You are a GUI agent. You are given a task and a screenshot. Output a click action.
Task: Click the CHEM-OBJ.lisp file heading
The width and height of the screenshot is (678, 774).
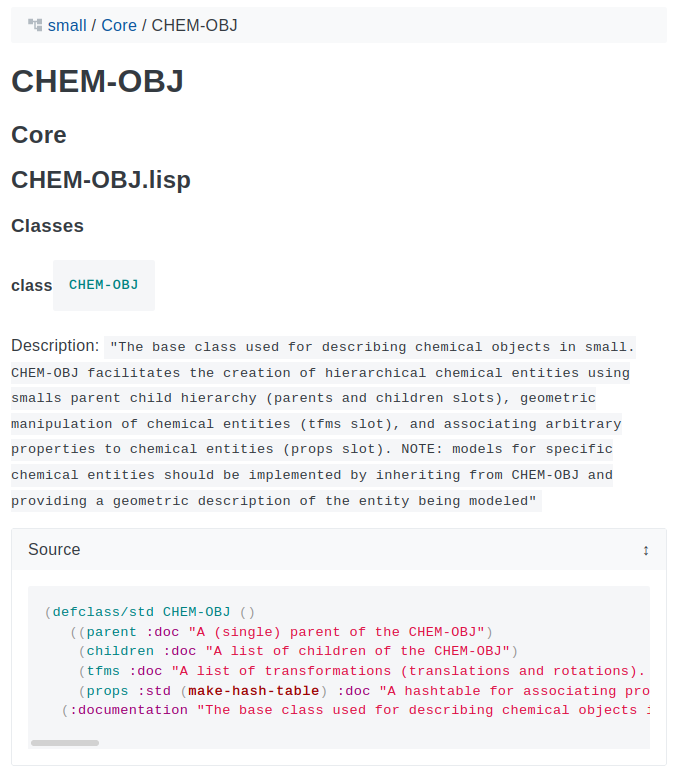tap(101, 180)
